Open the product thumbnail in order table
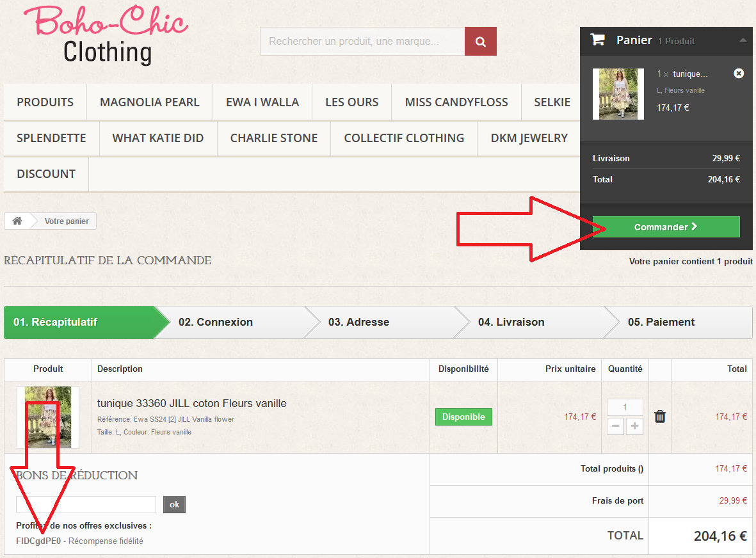Image resolution: width=756 pixels, height=558 pixels. click(x=48, y=417)
